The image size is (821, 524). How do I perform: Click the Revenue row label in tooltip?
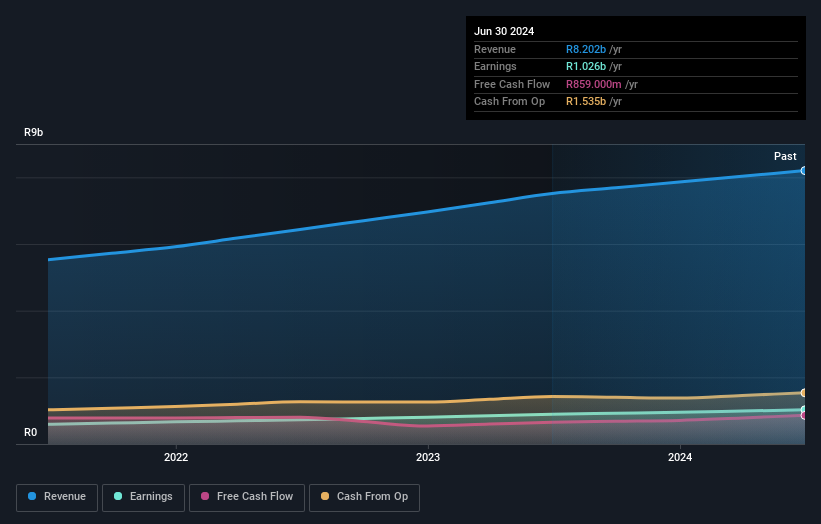click(495, 49)
